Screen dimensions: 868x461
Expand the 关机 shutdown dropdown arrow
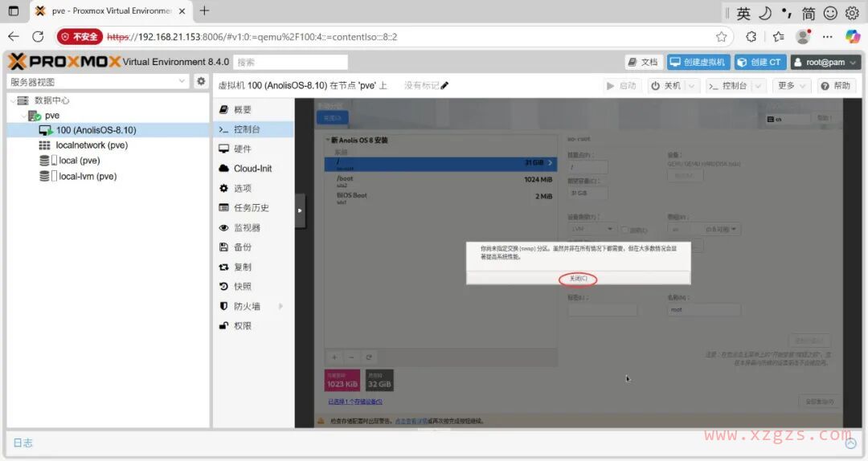[x=692, y=86]
